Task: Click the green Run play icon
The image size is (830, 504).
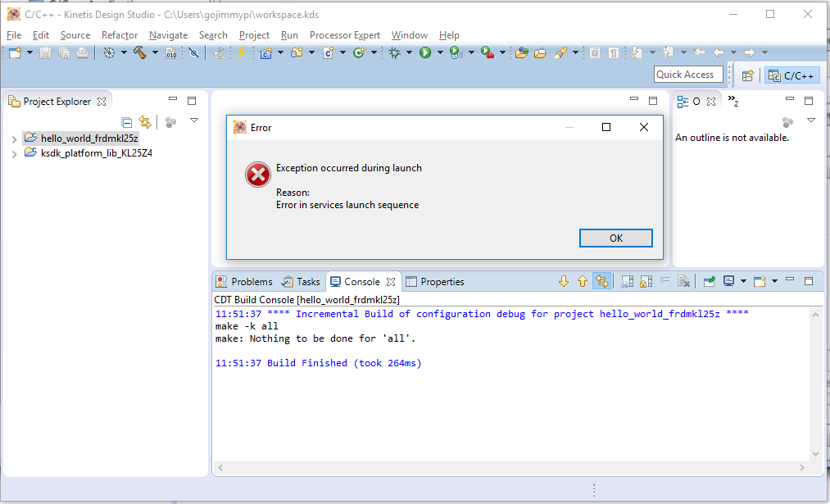Action: [425, 52]
